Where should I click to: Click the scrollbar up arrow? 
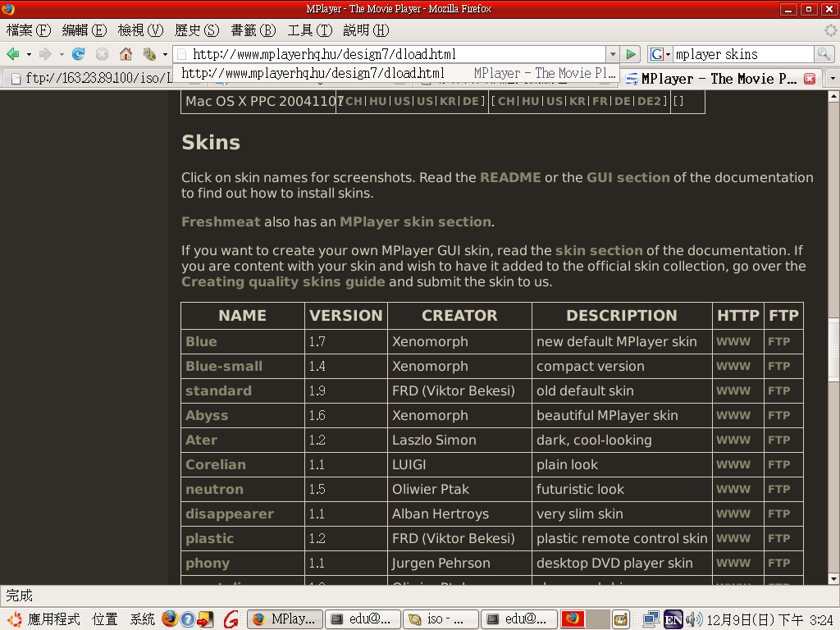tap(833, 97)
